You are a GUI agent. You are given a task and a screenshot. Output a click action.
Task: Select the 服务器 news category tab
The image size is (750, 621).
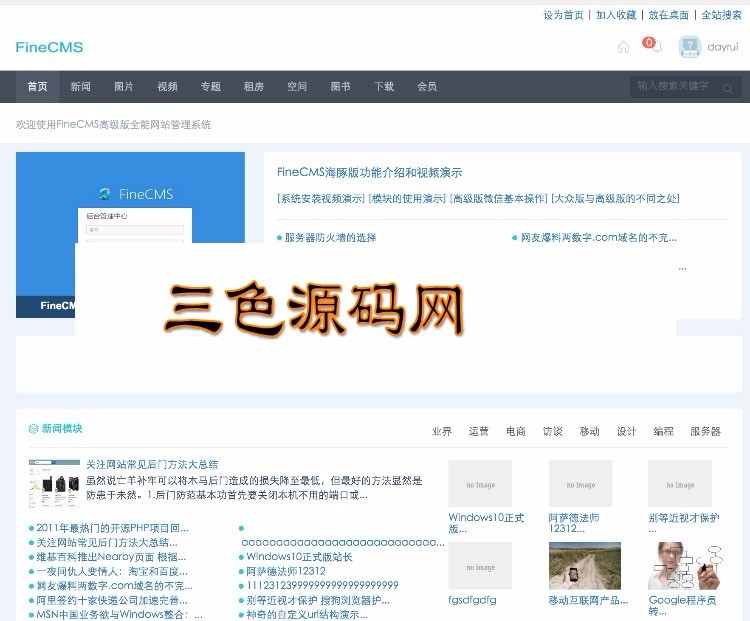click(x=705, y=432)
